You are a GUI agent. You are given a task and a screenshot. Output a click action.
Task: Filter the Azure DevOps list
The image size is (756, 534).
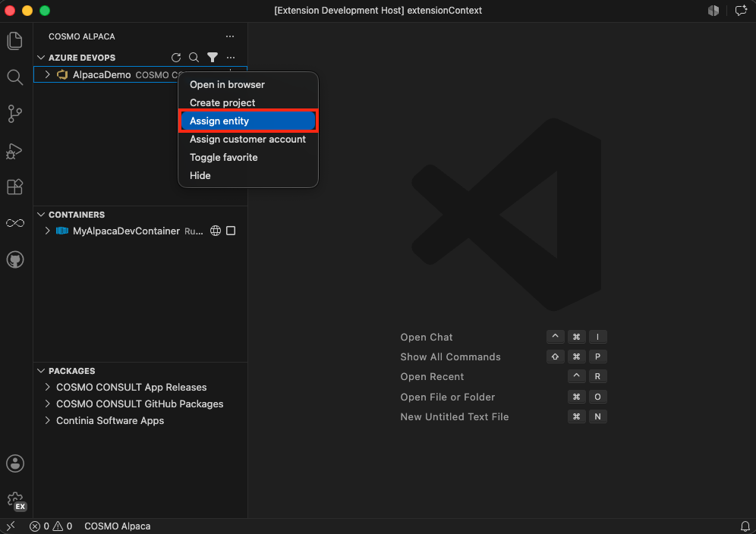(212, 58)
